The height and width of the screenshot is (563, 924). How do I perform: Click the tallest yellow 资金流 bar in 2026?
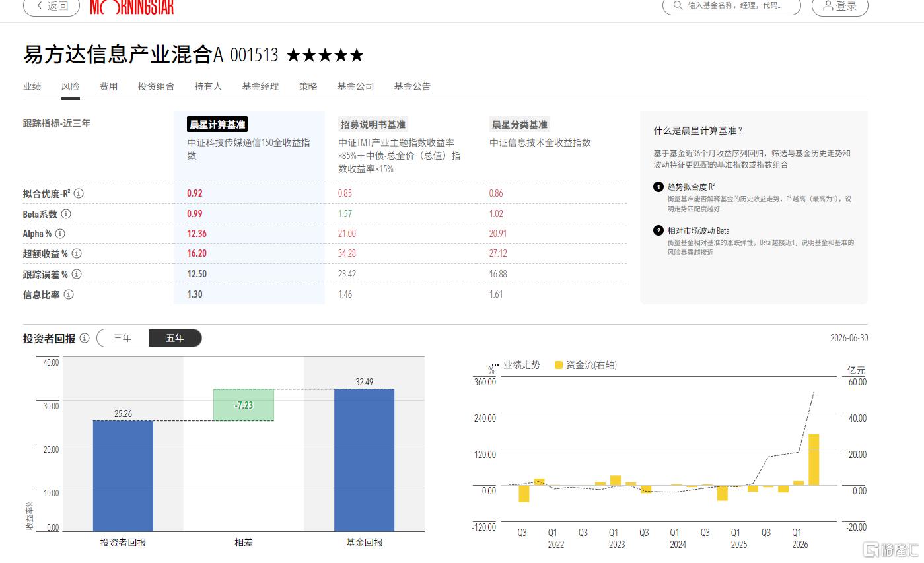(814, 459)
